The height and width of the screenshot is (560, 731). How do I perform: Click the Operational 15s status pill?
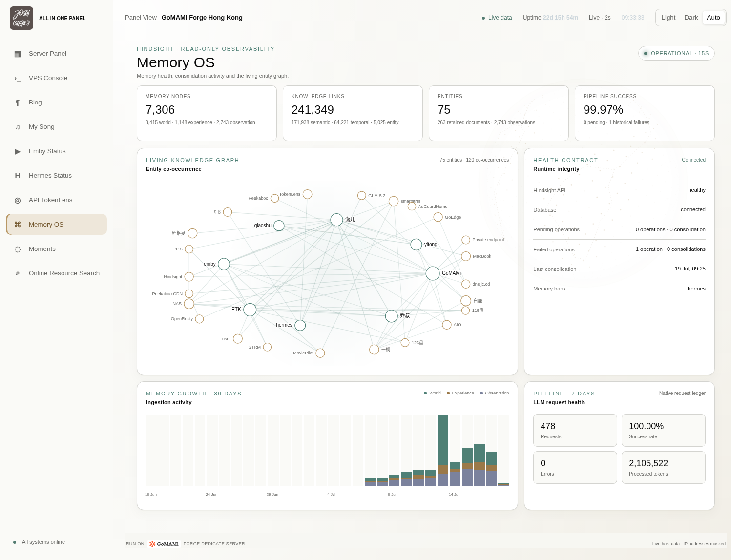[x=676, y=53]
